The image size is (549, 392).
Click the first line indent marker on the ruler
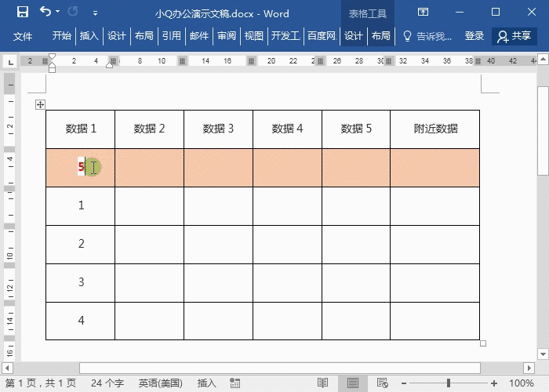pyautogui.click(x=53, y=56)
